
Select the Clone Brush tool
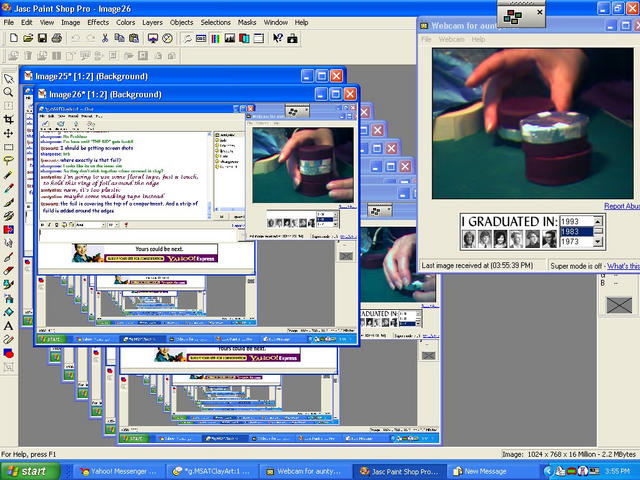8,216
